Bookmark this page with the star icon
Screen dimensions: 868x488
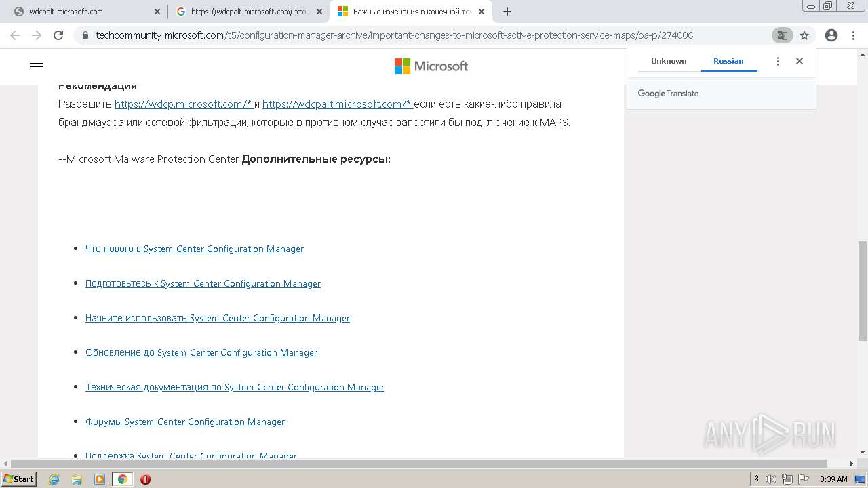point(804,35)
